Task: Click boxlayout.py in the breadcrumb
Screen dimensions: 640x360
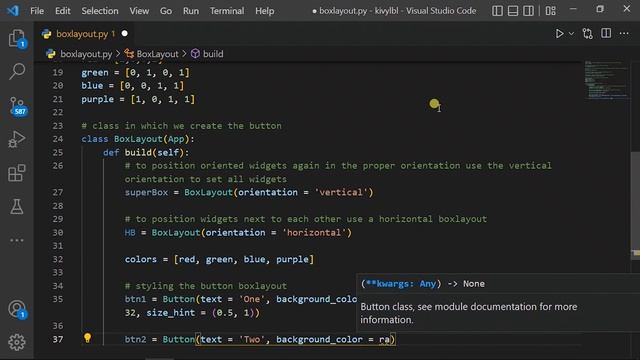Action: point(86,54)
